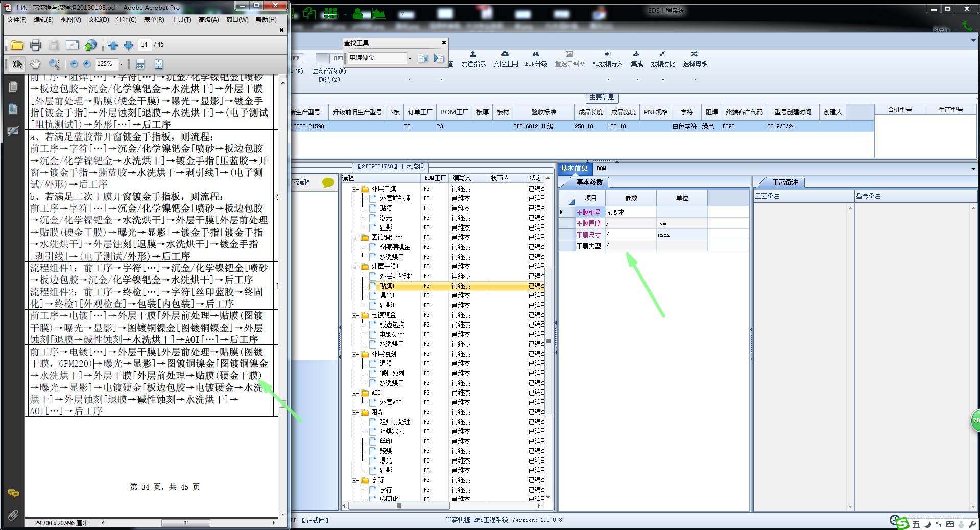Open the 文件(F) menu in Acrobat

point(17,20)
